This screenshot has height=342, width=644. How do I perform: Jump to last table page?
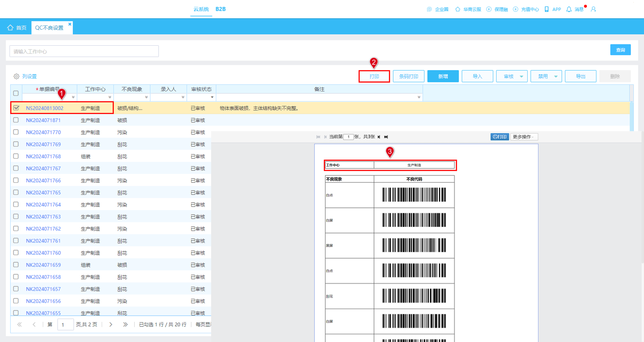pyautogui.click(x=125, y=325)
